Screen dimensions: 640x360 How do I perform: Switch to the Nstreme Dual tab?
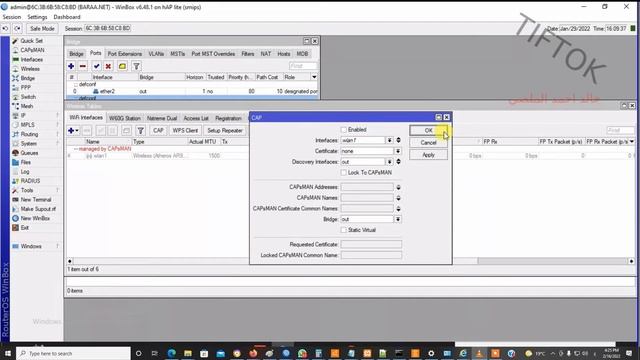[162, 118]
